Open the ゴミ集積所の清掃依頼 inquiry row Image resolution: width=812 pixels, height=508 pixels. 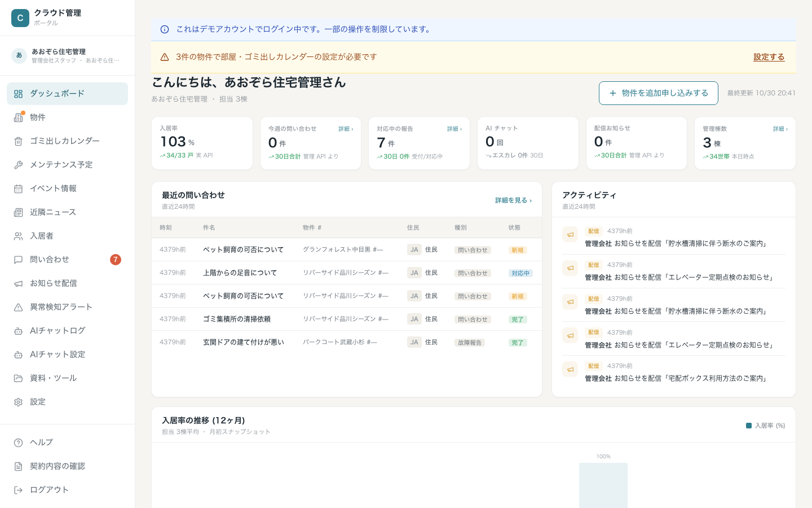[347, 319]
